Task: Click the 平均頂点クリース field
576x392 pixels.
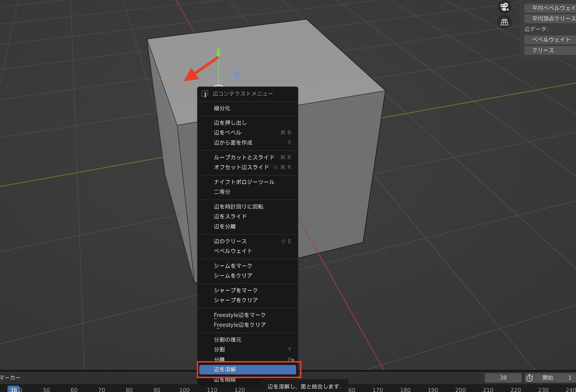Action: pyautogui.click(x=551, y=19)
